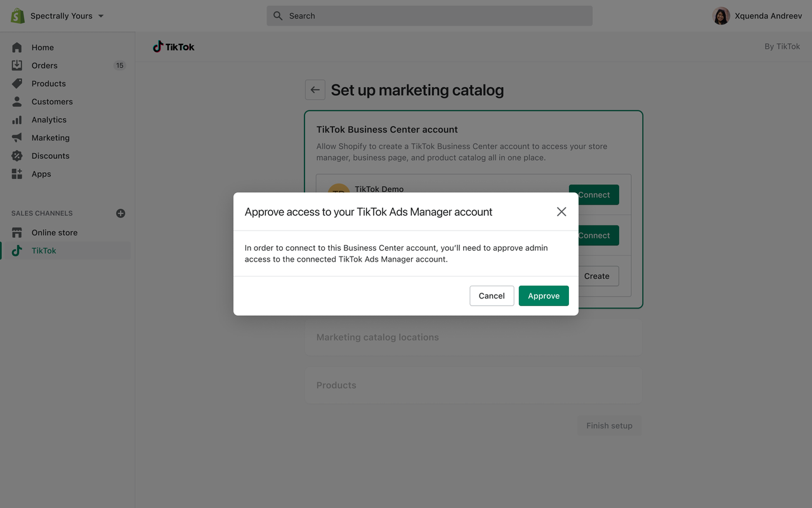Click the dialog title about Ads Manager access
The height and width of the screenshot is (508, 812).
pos(369,212)
